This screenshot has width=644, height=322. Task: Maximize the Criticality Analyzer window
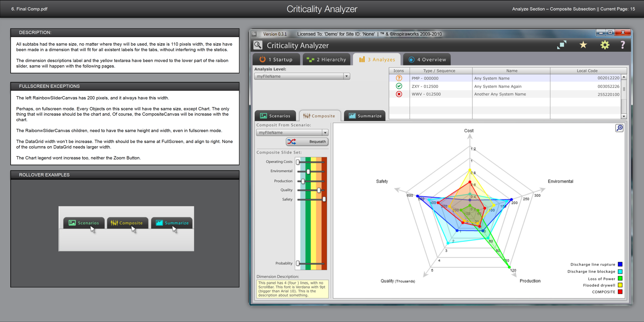click(x=610, y=33)
